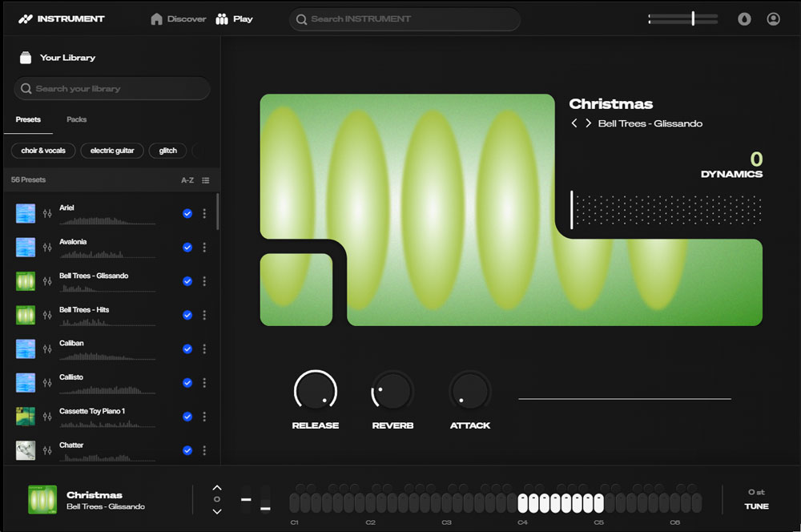Uncheck the Cassette Toy Piano 1 preset
801x532 pixels.
(x=187, y=417)
